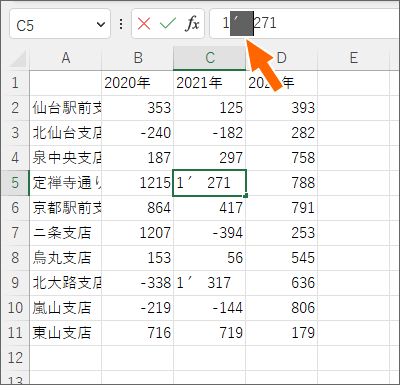Screen dimensions: 400x385
Task: Select row 8 header
Action: click(x=15, y=258)
